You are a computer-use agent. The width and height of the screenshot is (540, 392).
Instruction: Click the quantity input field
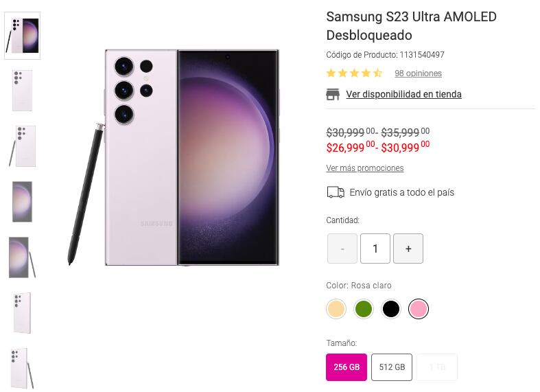point(375,249)
